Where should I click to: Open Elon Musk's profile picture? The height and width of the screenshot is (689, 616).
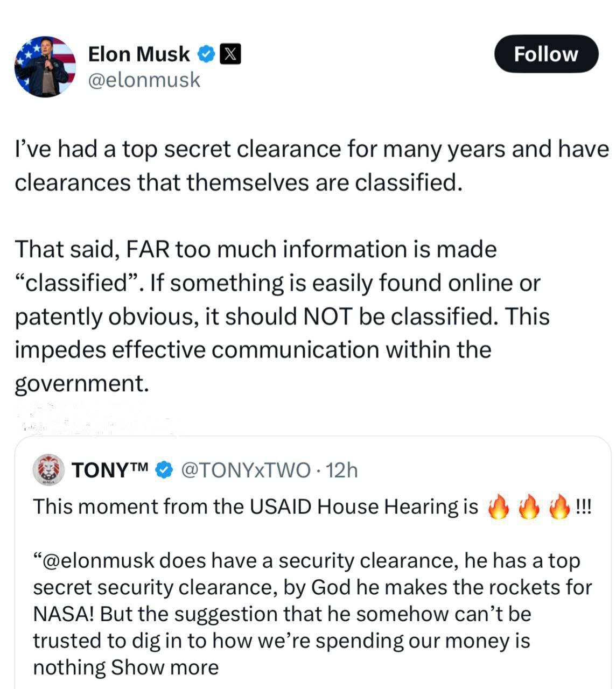[x=45, y=67]
